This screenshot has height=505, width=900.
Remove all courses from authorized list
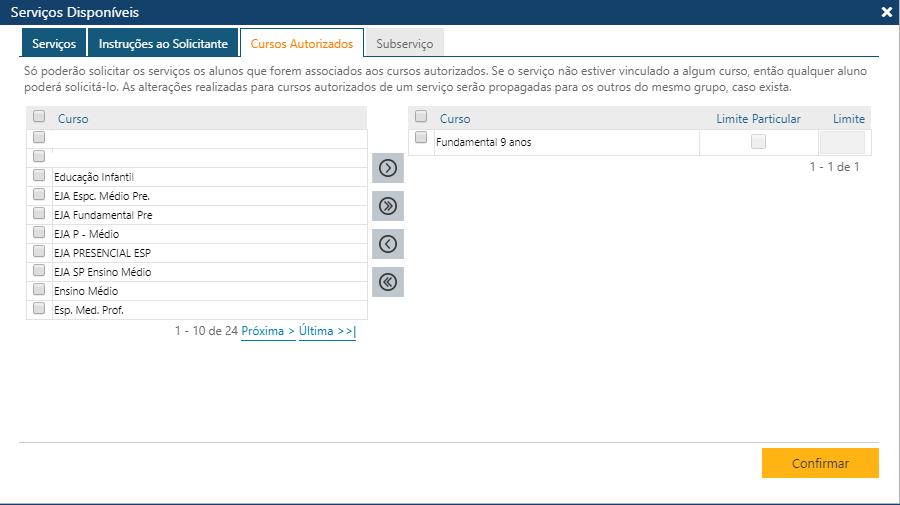click(388, 282)
